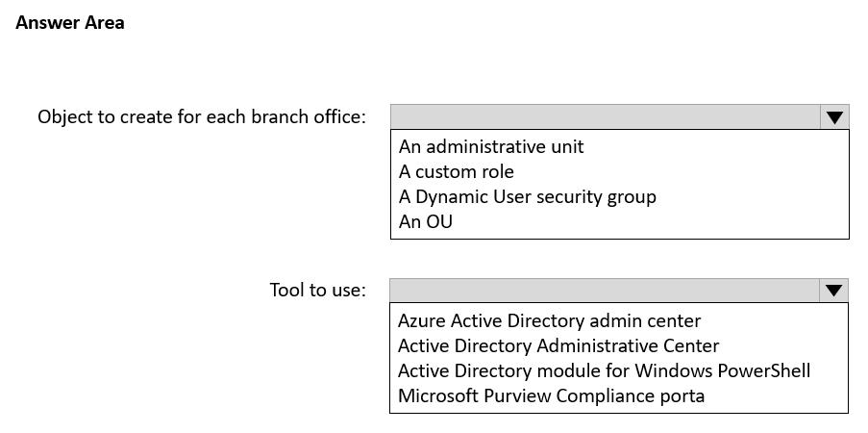Image resolution: width=868 pixels, height=433 pixels.
Task: Select Active Directory Administrative Center
Action: pos(558,345)
